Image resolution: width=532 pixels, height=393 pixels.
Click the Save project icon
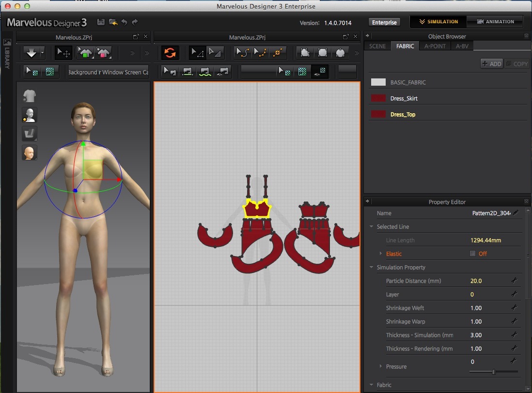pos(101,22)
